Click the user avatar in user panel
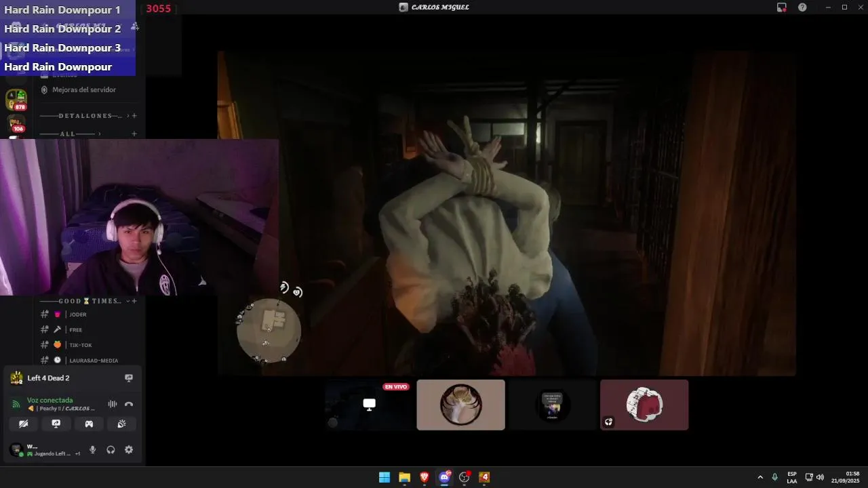The image size is (868, 488). point(16,449)
